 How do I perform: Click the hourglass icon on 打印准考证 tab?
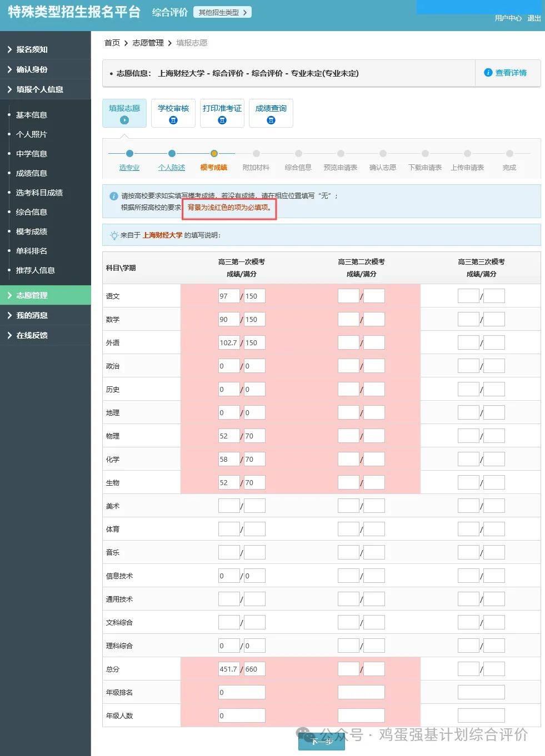coord(222,119)
